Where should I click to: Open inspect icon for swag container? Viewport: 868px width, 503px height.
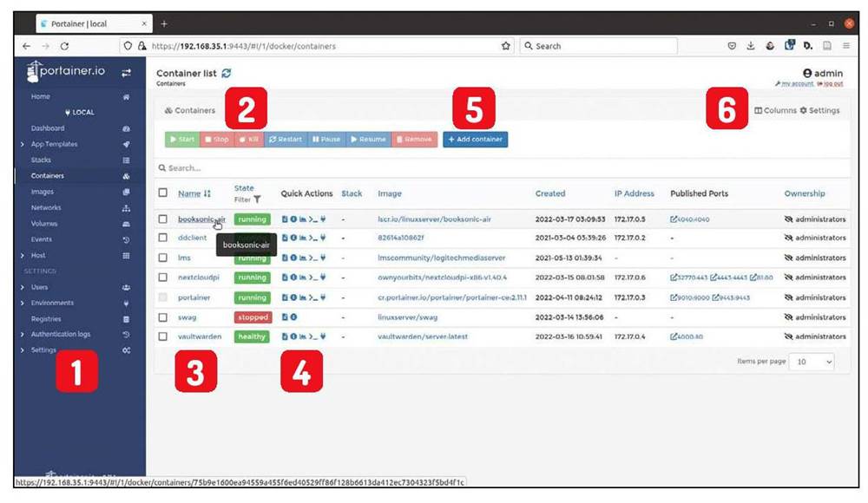(293, 317)
